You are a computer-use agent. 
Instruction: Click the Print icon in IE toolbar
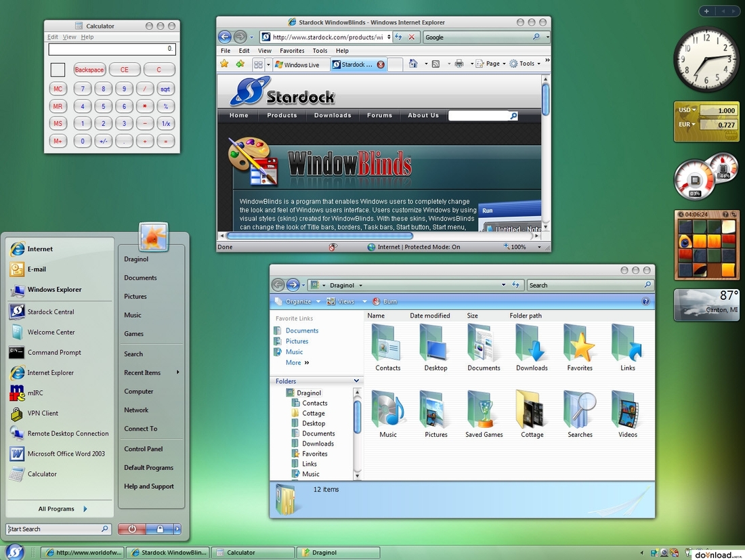point(459,64)
